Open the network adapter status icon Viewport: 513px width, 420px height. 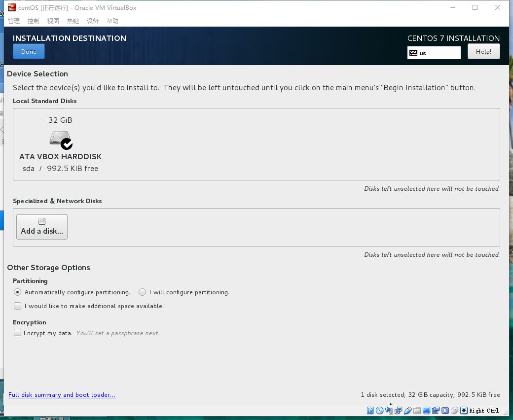[x=398, y=410]
